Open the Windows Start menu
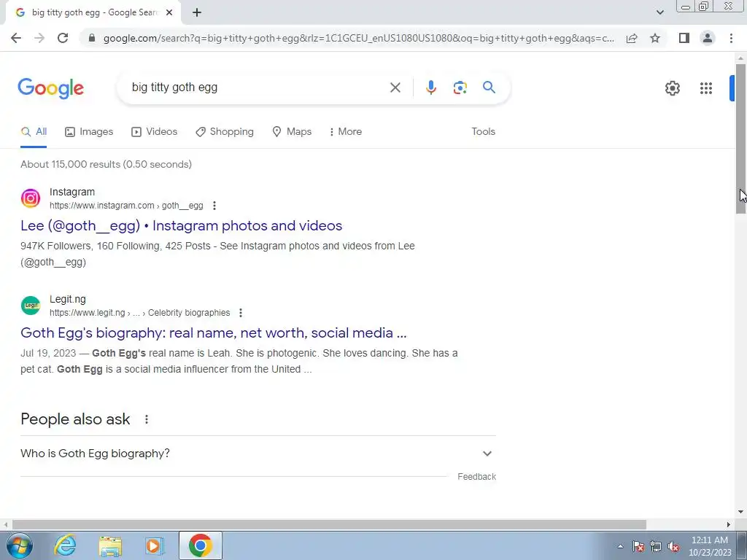747x560 pixels. [19, 545]
